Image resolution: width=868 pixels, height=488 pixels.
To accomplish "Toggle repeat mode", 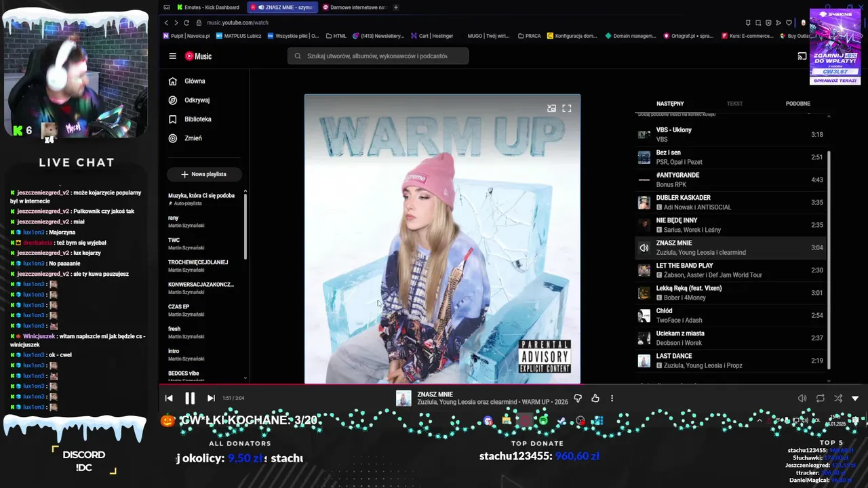I will tap(821, 399).
